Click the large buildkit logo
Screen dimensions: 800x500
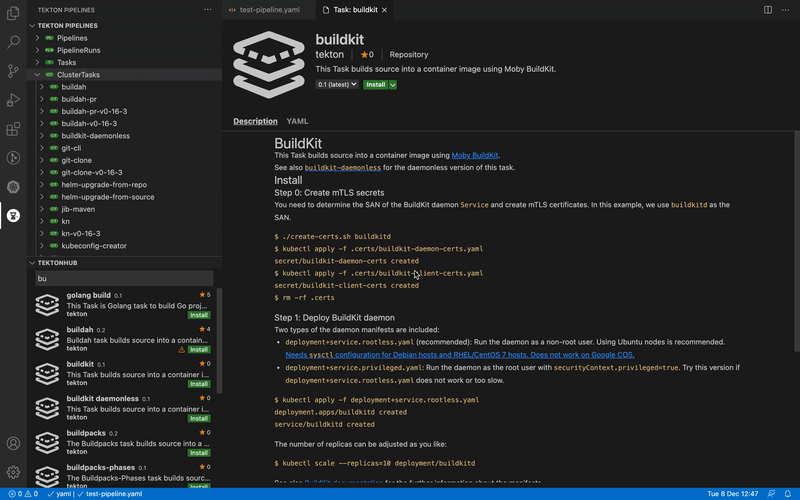click(269, 64)
